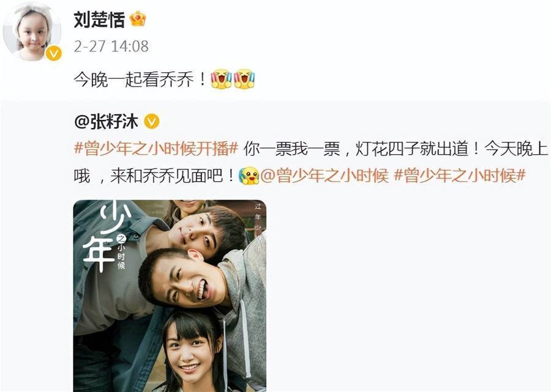Image resolution: width=551 pixels, height=392 pixels.
Task: Click the crown membership icon beside 刘楚恬
Action: 138,19
